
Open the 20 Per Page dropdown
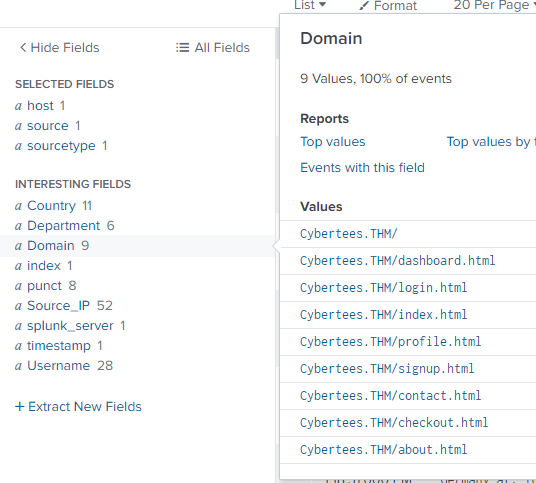pyautogui.click(x=494, y=5)
